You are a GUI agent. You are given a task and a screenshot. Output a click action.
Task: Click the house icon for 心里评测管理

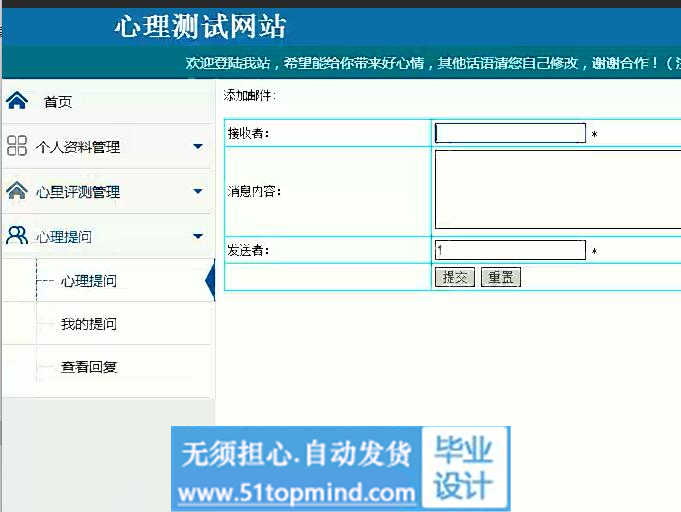pyautogui.click(x=17, y=191)
